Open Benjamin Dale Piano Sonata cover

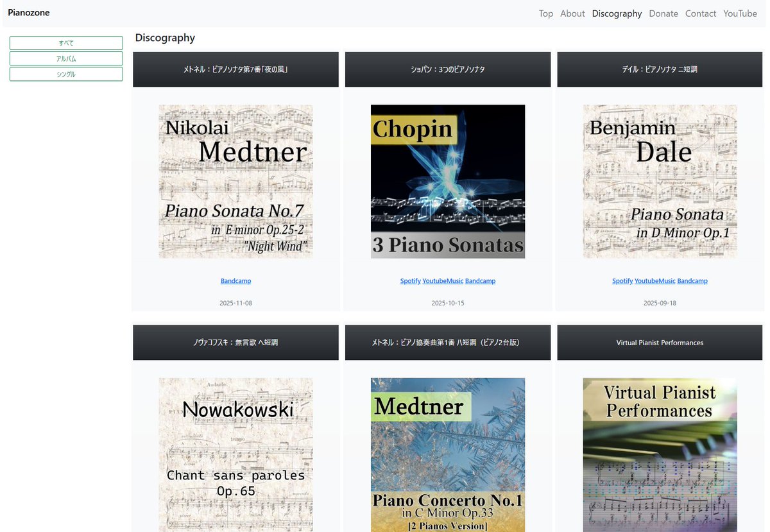[660, 182]
